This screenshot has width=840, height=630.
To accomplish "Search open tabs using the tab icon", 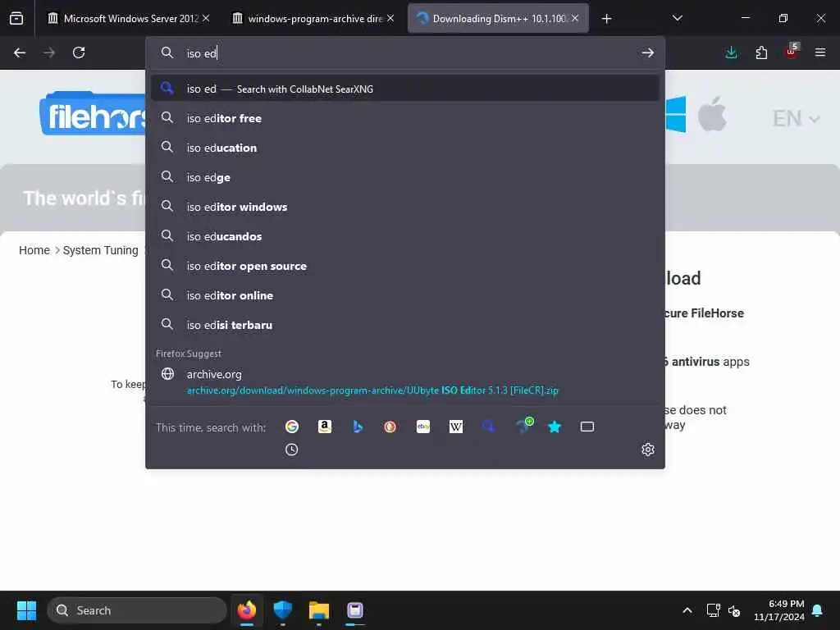I will click(x=587, y=427).
